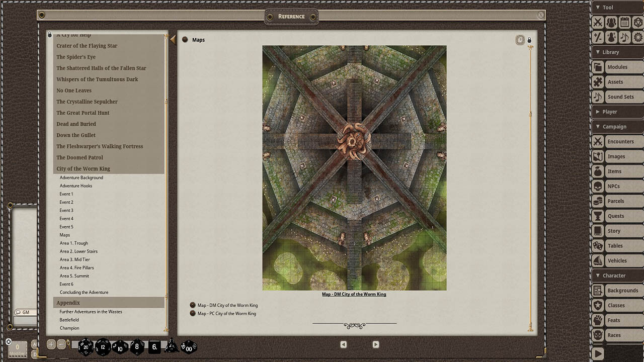Click the d20 dice tower icon
Image resolution: width=644 pixels, height=362 pixels.
638,22
